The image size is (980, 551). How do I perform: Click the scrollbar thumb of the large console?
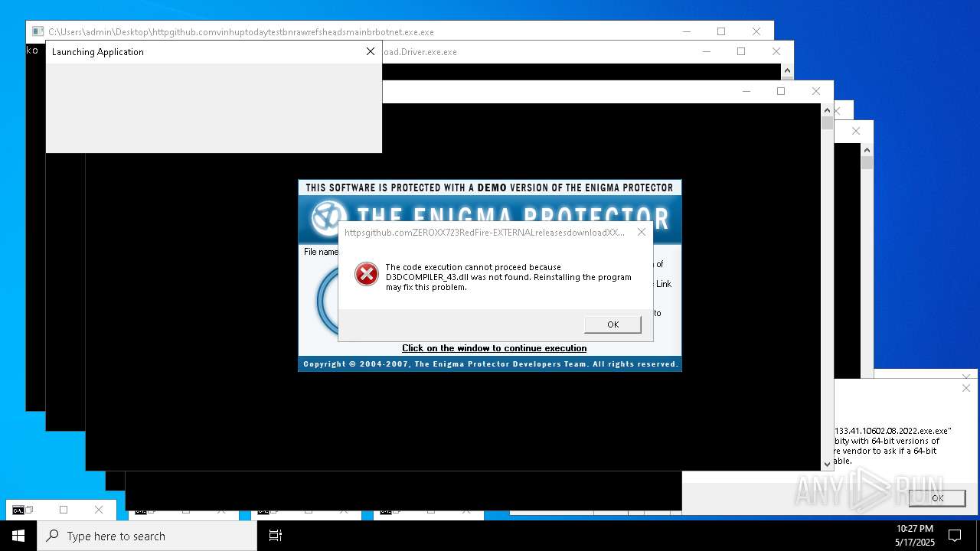(x=827, y=123)
